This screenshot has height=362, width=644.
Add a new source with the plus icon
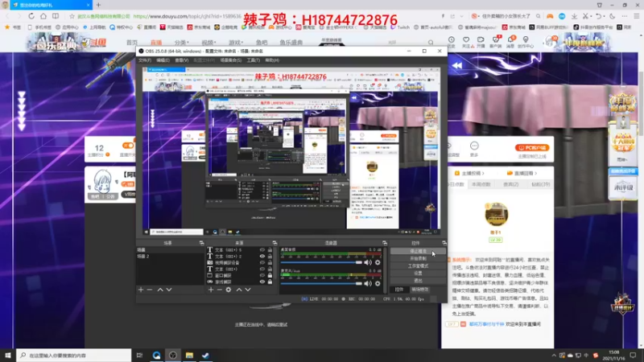pos(211,290)
